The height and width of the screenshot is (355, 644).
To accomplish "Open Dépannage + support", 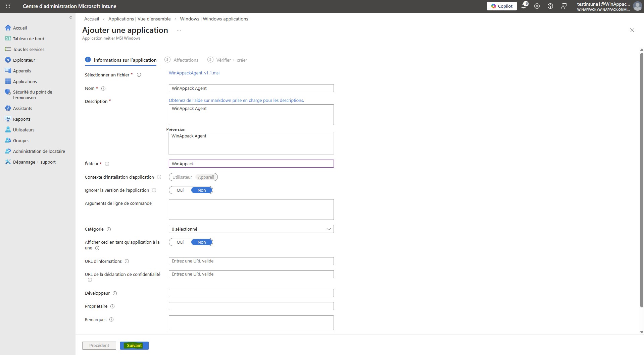I will [34, 162].
